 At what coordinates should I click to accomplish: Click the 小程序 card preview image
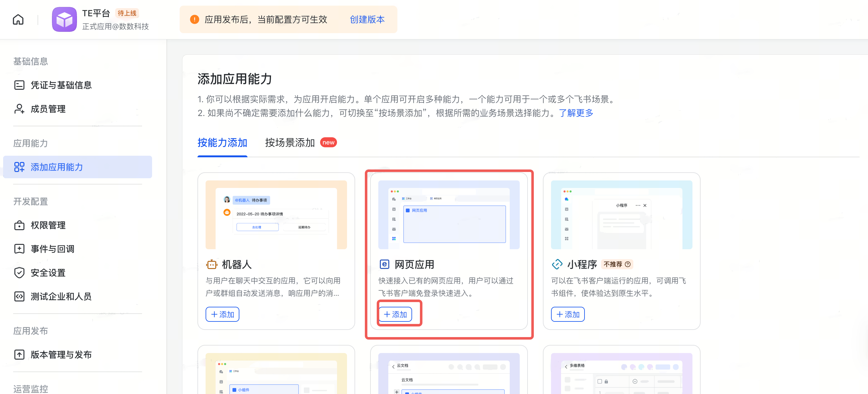pos(622,215)
